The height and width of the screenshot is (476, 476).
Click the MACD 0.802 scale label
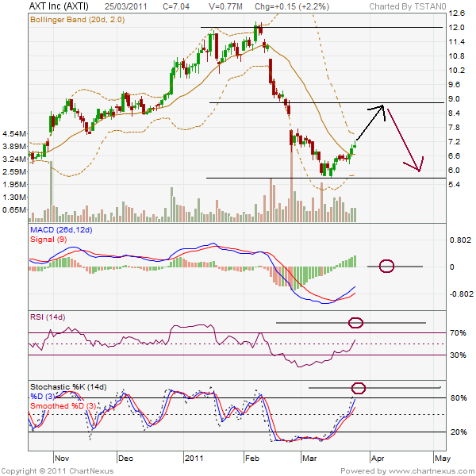click(x=460, y=240)
